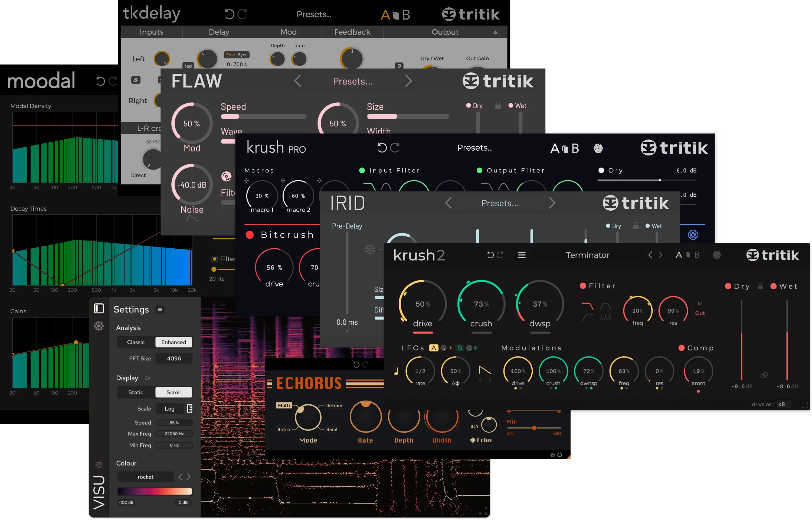Click the Mix slider in ECHORUS
This screenshot has height=520, width=812.
point(534,428)
